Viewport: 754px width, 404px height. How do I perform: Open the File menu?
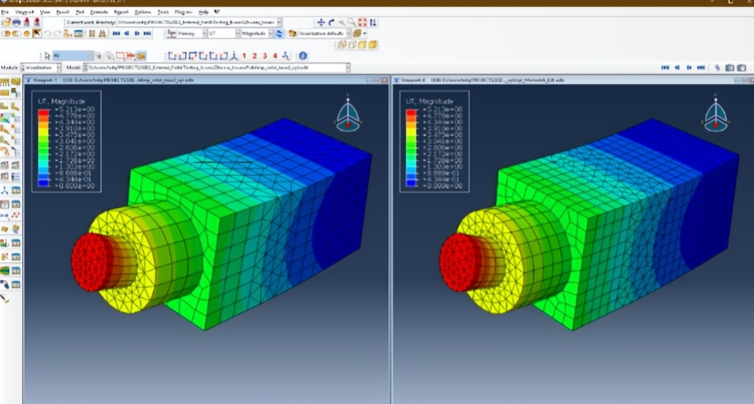tap(5, 11)
